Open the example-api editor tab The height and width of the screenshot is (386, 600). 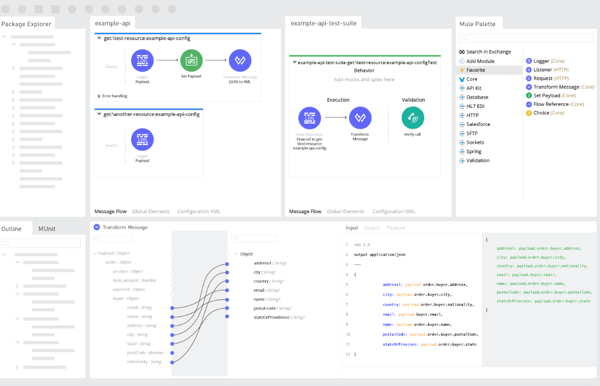112,23
